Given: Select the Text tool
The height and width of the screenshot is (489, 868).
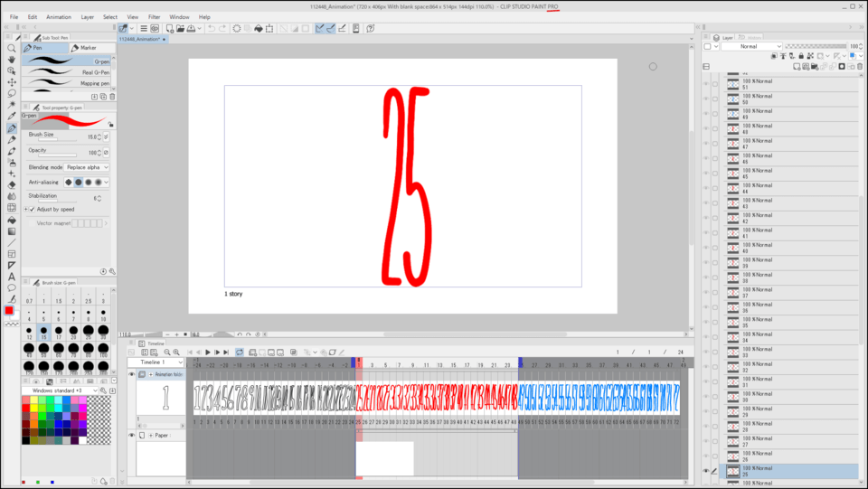Looking at the screenshot, I should point(11,277).
